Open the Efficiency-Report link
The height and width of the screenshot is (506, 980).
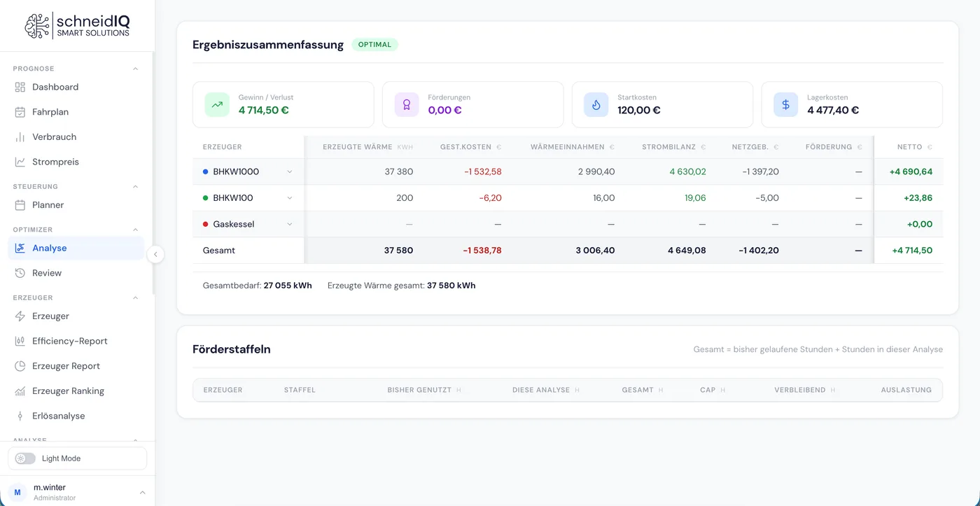pyautogui.click(x=76, y=341)
